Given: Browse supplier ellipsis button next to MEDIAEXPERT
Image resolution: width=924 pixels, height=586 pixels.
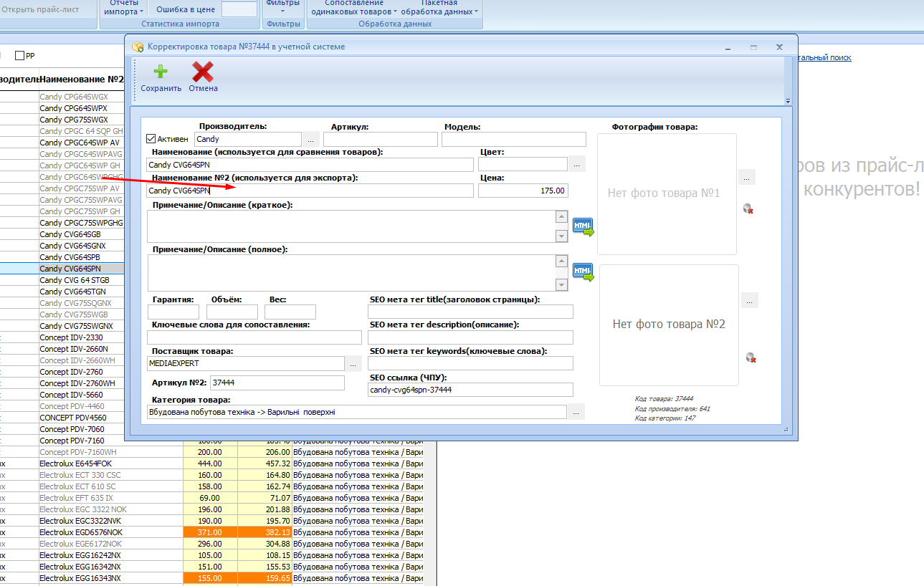Looking at the screenshot, I should [353, 364].
